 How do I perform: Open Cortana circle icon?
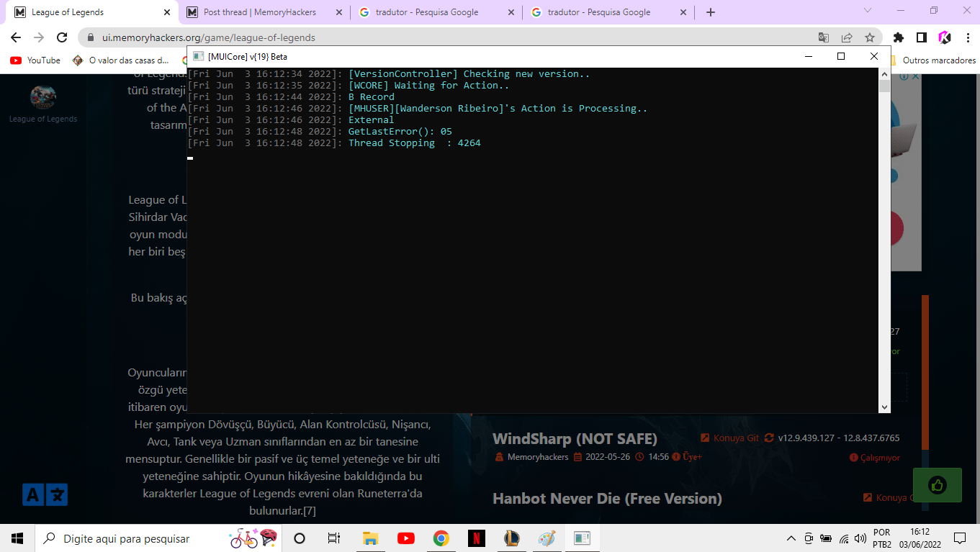click(x=300, y=538)
